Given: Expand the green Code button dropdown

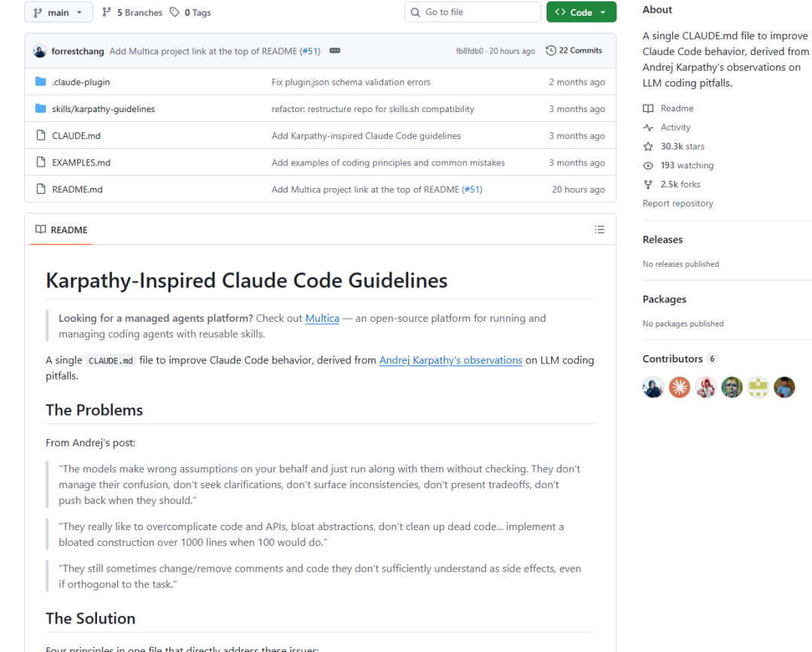Looking at the screenshot, I should point(580,12).
